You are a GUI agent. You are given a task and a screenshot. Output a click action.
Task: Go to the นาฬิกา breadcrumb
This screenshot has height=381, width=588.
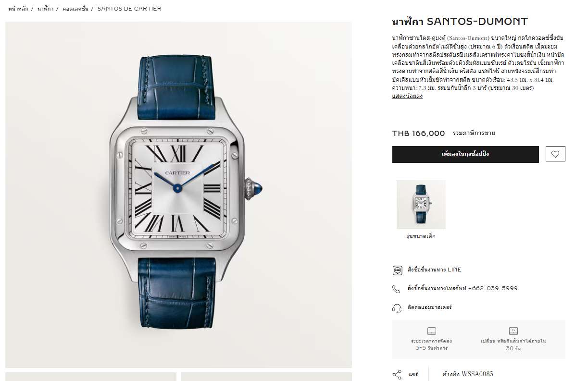[x=46, y=9]
